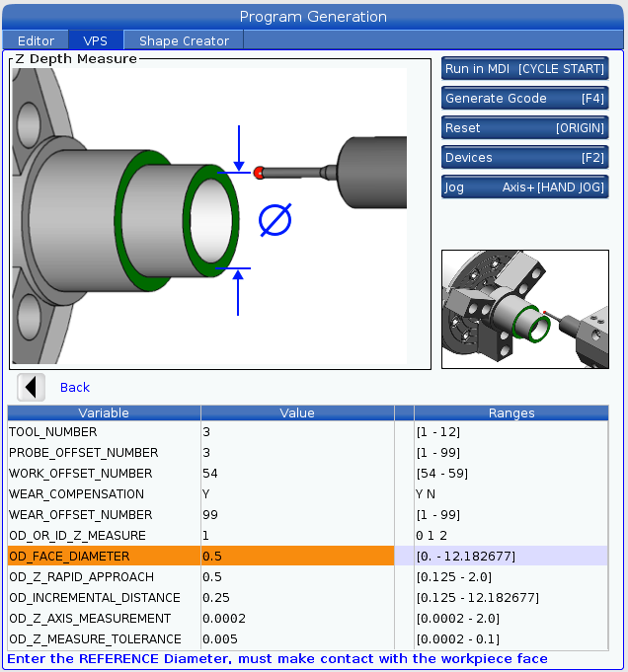
Task: Click the OD_OR_ID_Z_MEASURE value cell
Action: tap(296, 536)
